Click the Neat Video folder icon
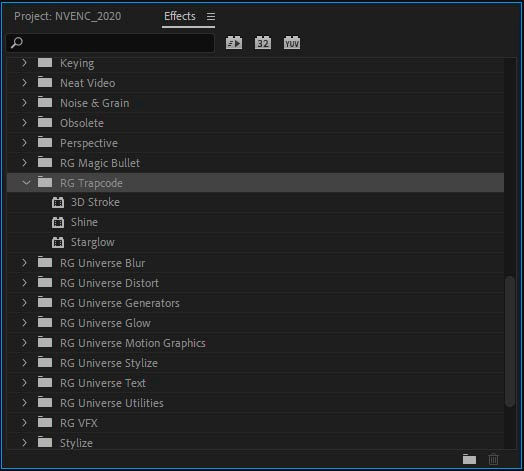This screenshot has width=524, height=471. pos(45,82)
